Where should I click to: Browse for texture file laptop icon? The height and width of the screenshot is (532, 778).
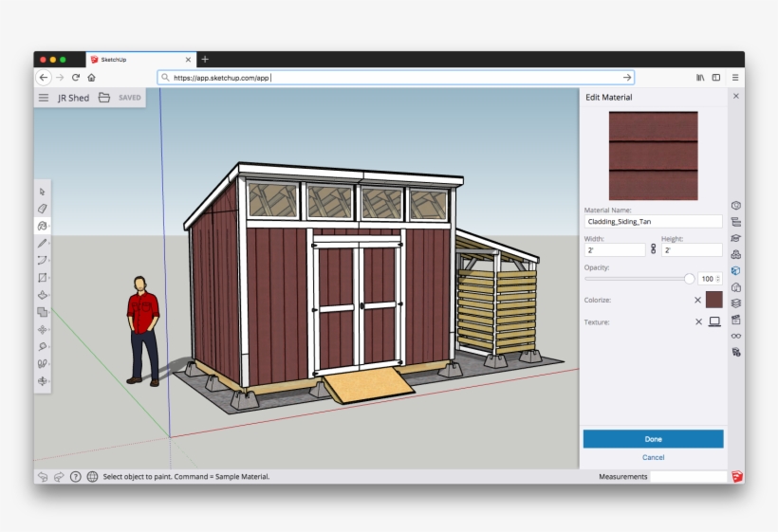714,321
